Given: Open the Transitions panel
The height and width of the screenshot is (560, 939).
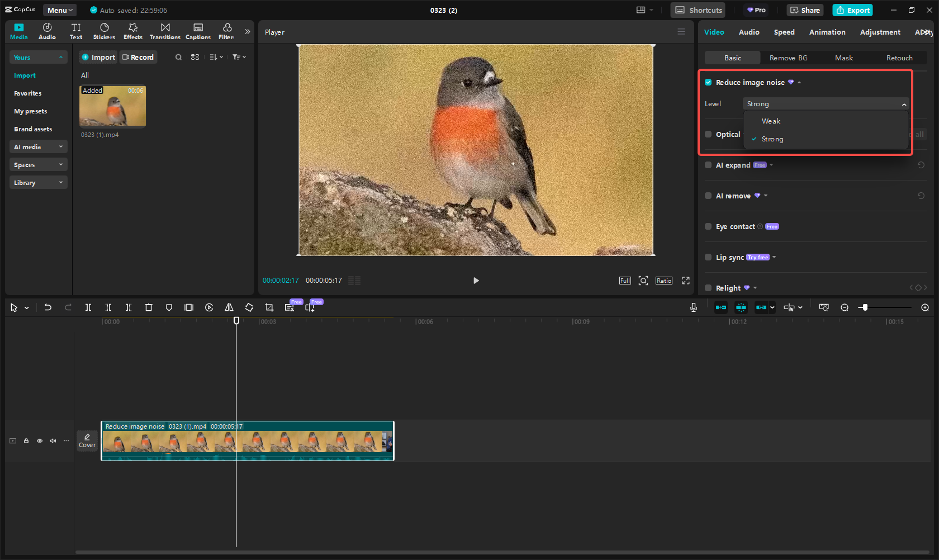Looking at the screenshot, I should 165,31.
